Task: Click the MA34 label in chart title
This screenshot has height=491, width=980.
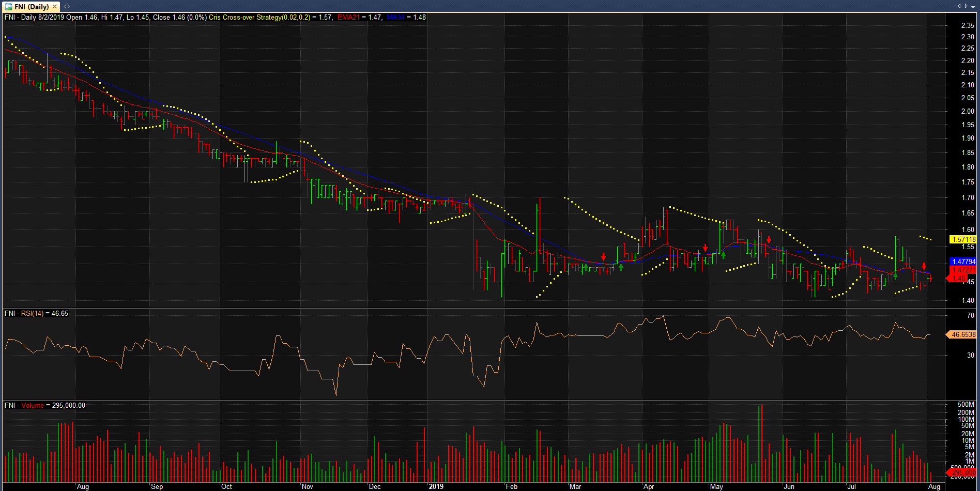Action: coord(395,17)
